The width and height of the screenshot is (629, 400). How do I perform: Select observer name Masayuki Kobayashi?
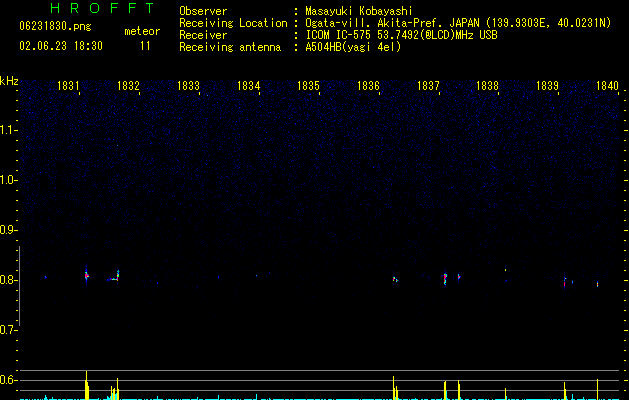359,11
